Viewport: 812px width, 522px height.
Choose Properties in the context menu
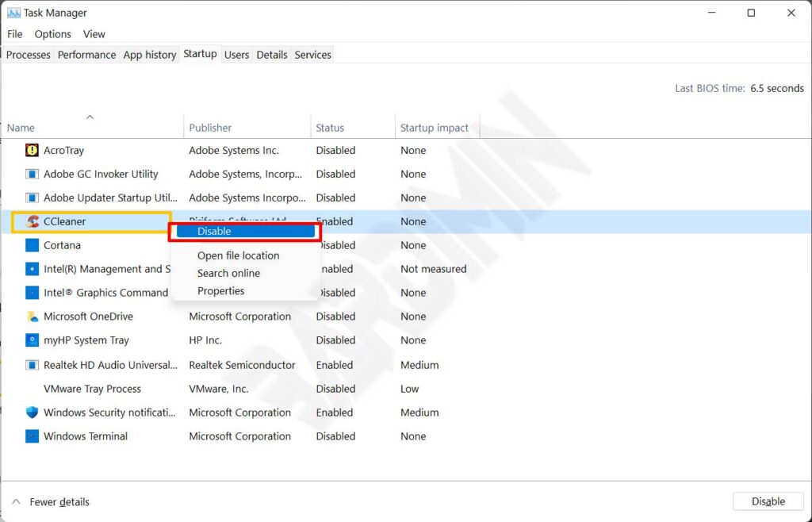(220, 291)
